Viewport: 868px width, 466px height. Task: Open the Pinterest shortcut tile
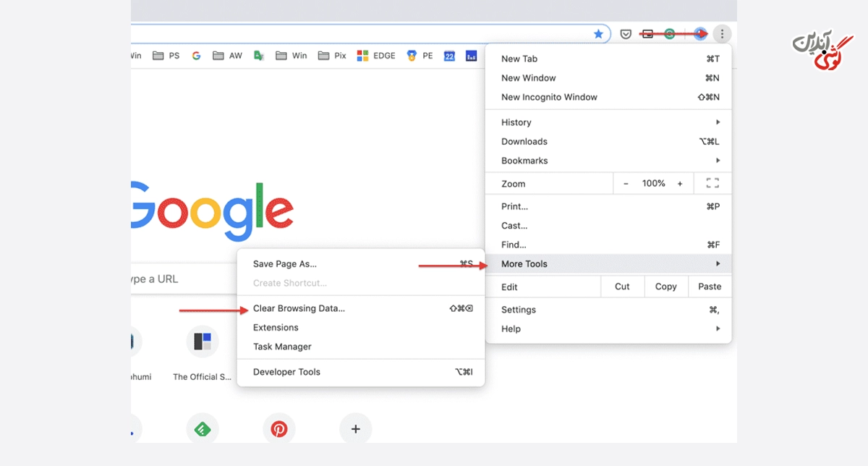279,428
